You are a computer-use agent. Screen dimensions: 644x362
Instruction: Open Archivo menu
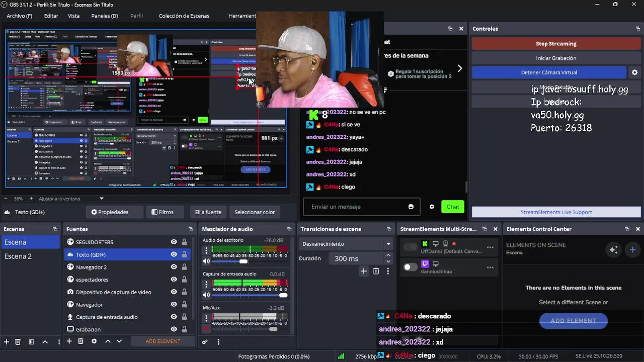pos(19,16)
